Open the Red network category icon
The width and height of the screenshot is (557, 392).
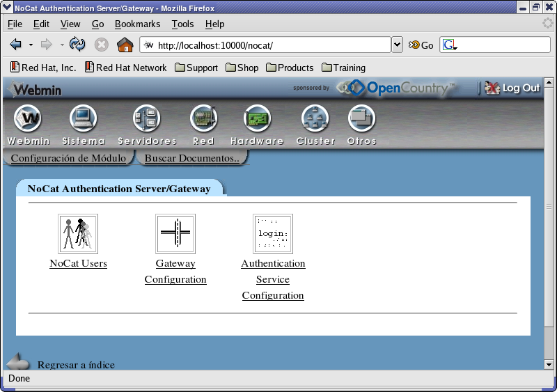[203, 118]
